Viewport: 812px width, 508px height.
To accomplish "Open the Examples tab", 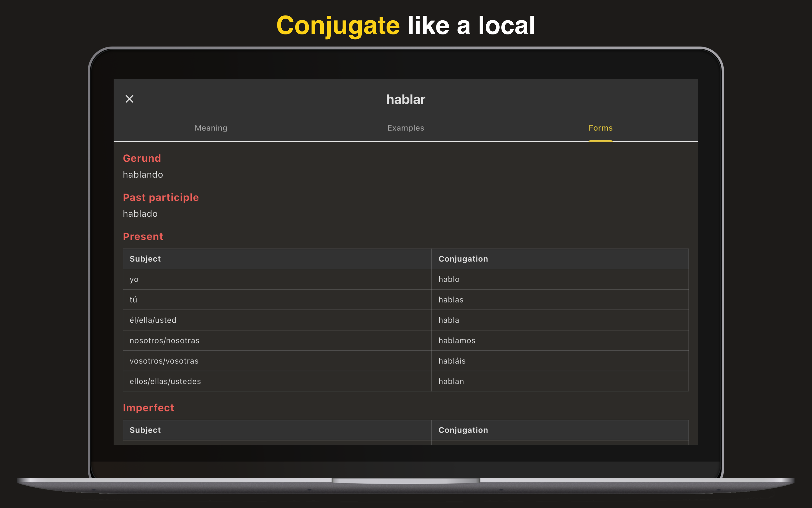I will point(406,128).
